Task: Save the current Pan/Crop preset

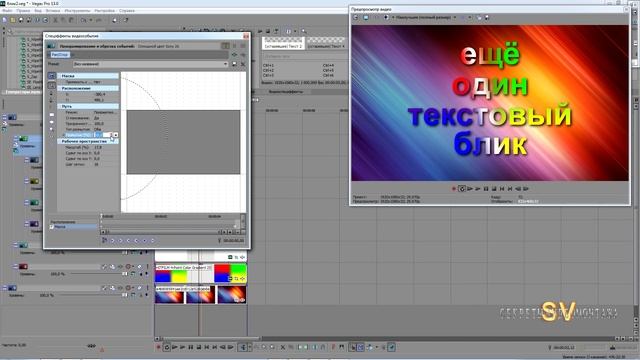Action: pyautogui.click(x=234, y=64)
